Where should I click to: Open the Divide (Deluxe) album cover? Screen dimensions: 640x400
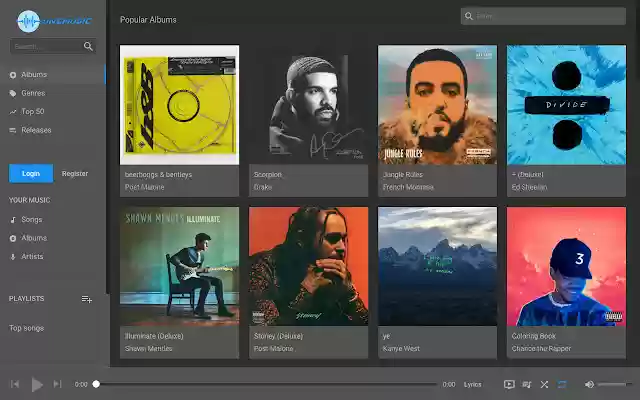pyautogui.click(x=567, y=105)
